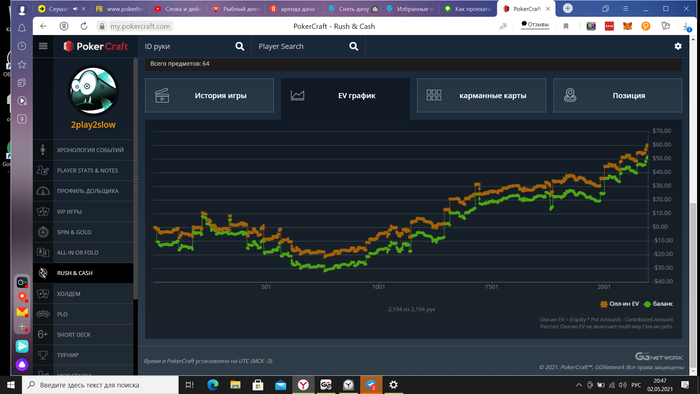Reload the page

pos(83,26)
